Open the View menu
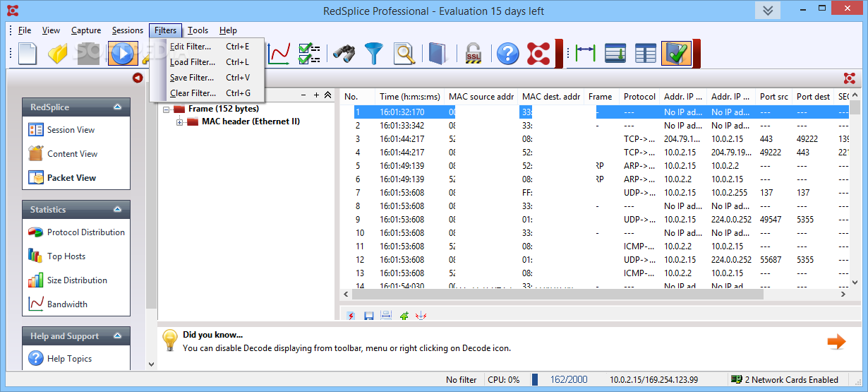The image size is (868, 392). (x=51, y=30)
